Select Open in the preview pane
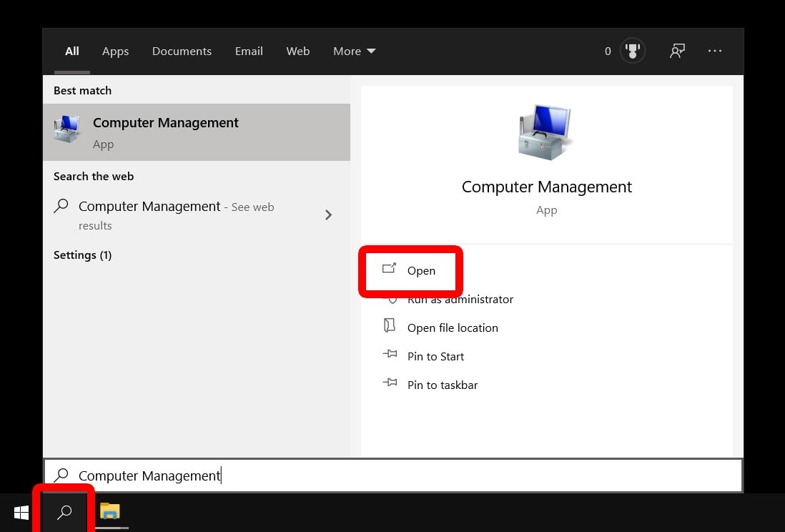Image resolution: width=785 pixels, height=532 pixels. tap(421, 271)
